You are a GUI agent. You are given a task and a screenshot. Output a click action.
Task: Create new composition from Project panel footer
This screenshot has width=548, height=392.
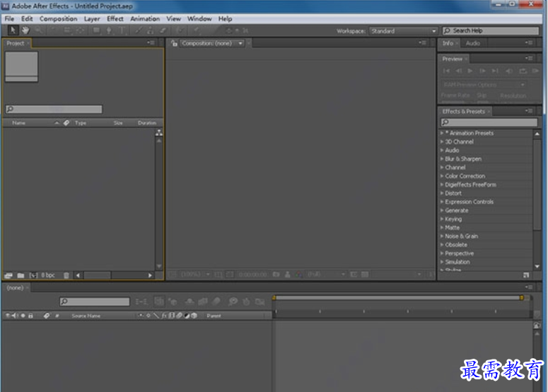(33, 275)
